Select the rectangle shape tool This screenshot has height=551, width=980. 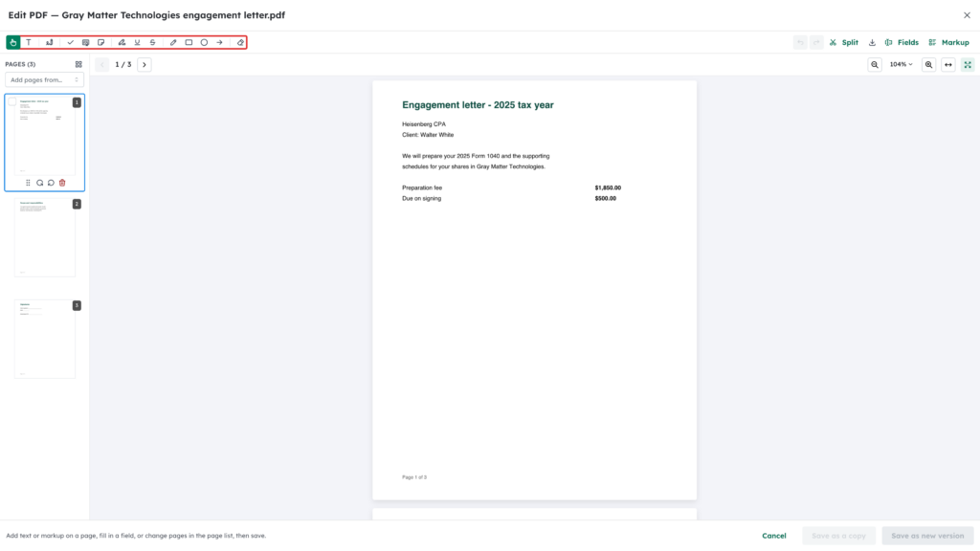(x=189, y=42)
